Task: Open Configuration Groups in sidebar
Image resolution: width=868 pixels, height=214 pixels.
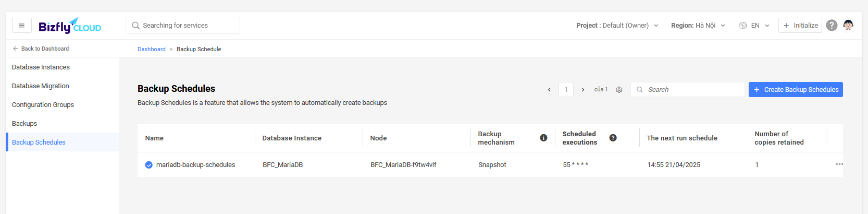Action: click(43, 105)
